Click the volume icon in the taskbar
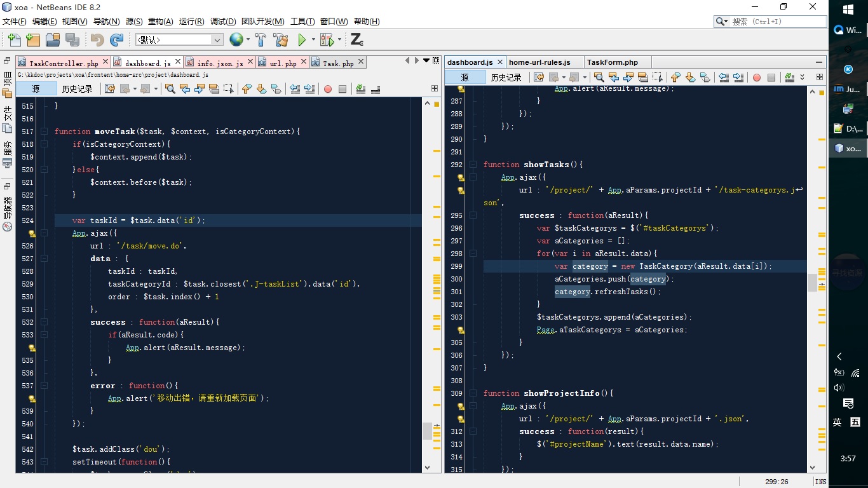This screenshot has width=868, height=488. (839, 388)
